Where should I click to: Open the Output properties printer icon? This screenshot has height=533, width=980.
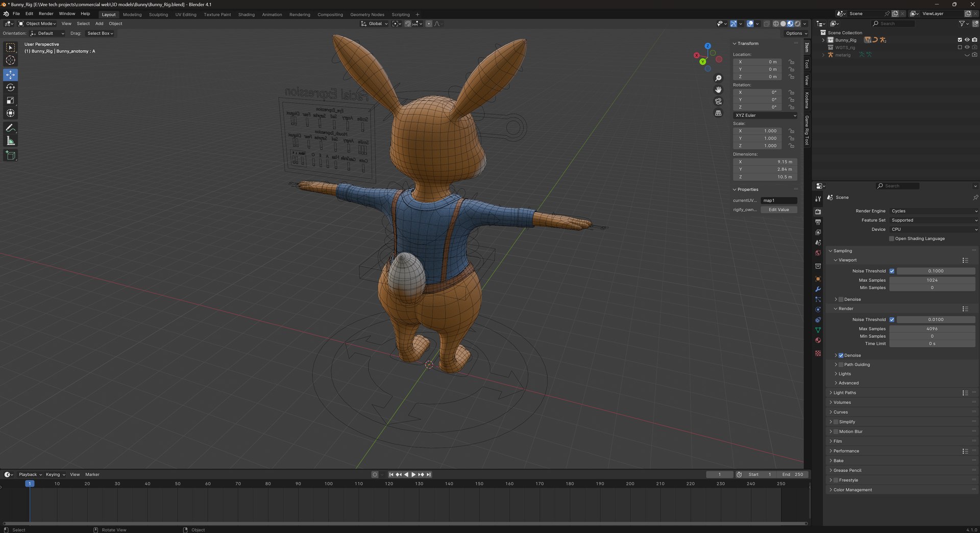click(x=818, y=222)
